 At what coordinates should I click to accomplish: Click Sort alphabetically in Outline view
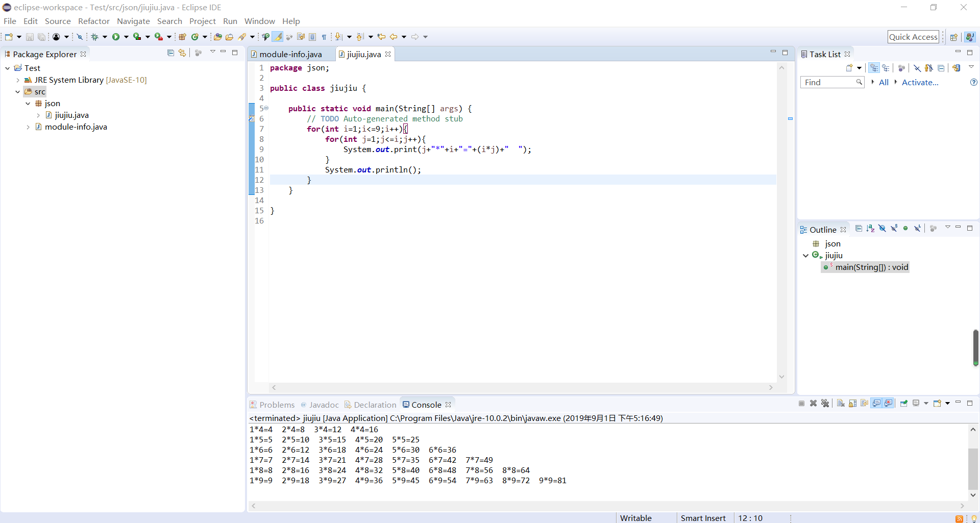coord(870,229)
